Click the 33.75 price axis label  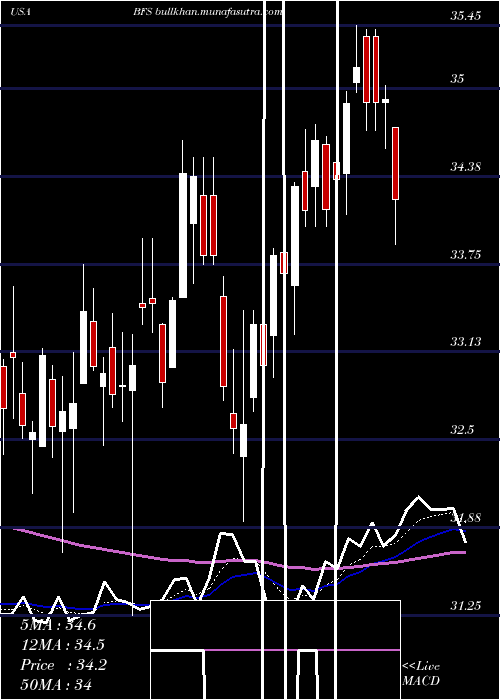coord(466,254)
